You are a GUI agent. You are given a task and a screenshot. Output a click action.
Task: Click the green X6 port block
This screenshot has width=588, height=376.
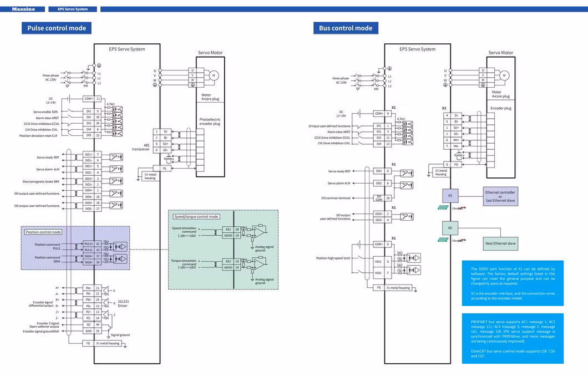pos(450,228)
